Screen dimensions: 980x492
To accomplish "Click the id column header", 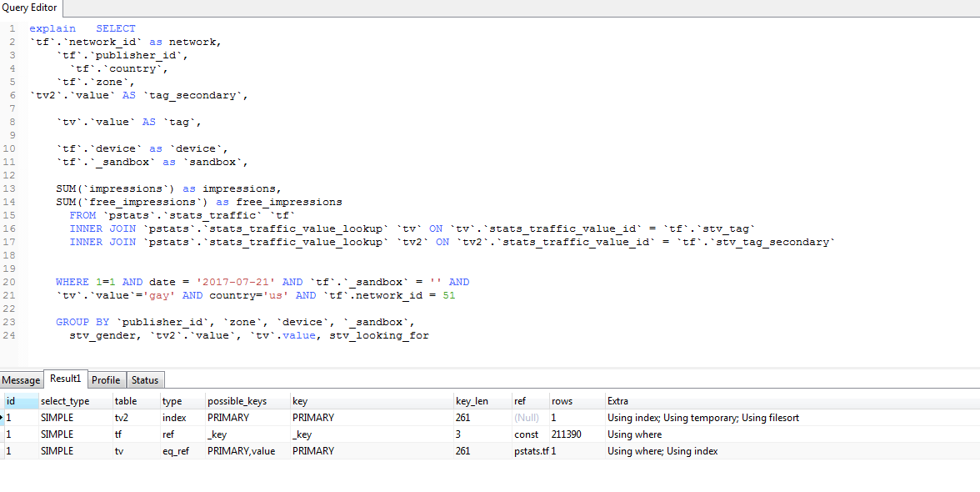I will [11, 401].
